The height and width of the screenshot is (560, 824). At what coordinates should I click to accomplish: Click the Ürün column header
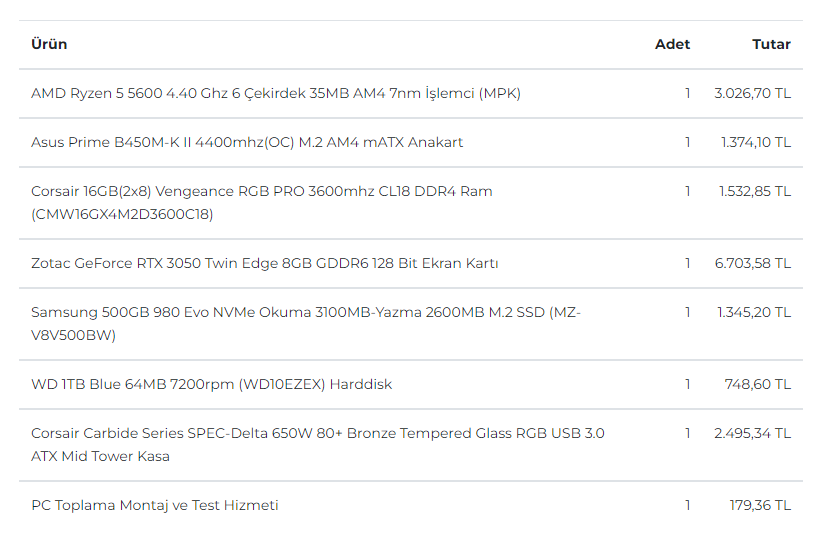pos(49,44)
